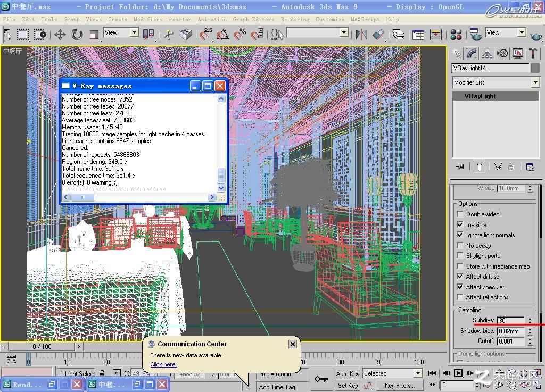Open the MAXScript menu
Screen dimensions: 545x392
[x=365, y=20]
